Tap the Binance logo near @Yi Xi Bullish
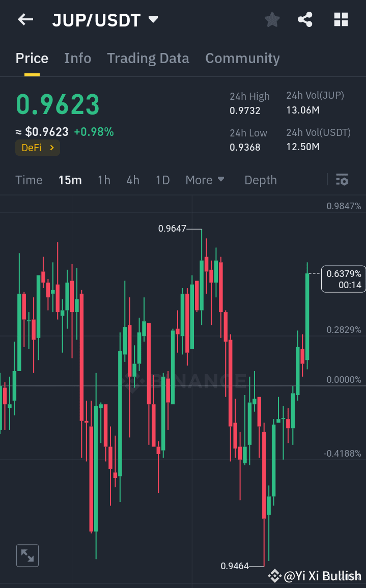The width and height of the screenshot is (366, 588). [x=274, y=576]
